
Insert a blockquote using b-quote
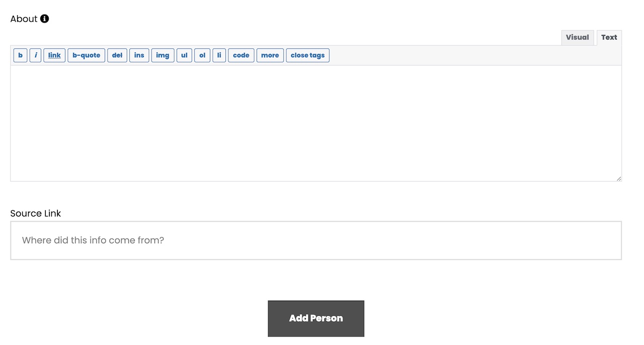point(87,55)
